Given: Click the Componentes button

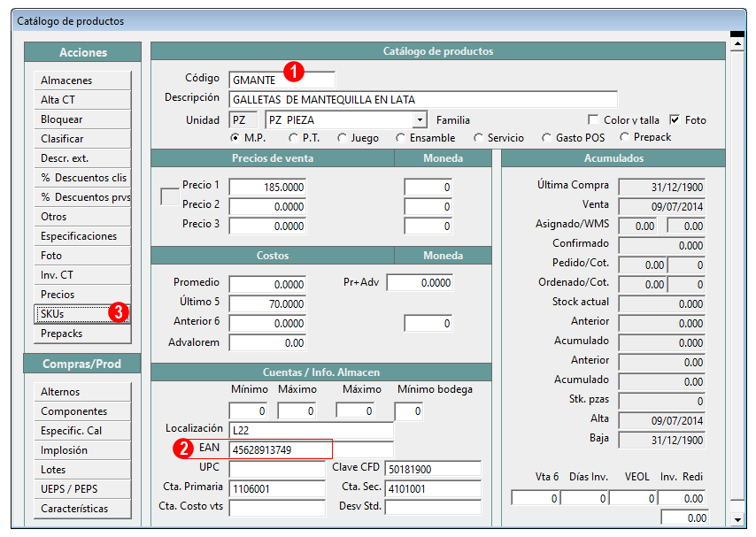Looking at the screenshot, I should coord(82,411).
